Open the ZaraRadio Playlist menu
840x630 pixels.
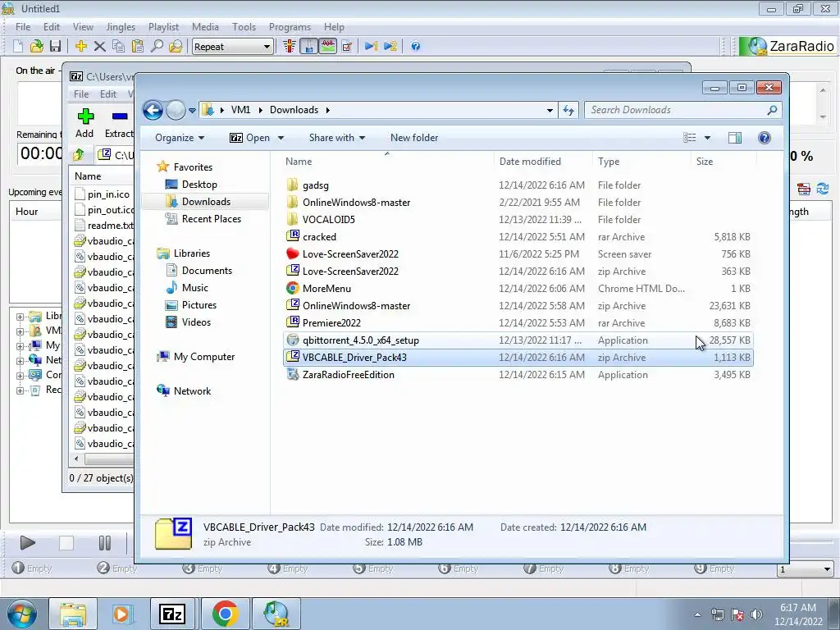click(163, 27)
